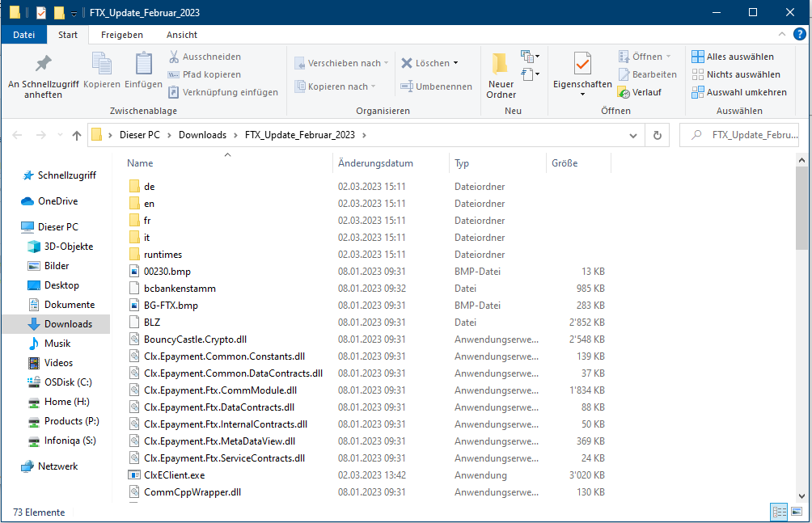Viewport: 812px width, 523px height.
Task: Open the Help question mark icon
Action: pos(799,34)
